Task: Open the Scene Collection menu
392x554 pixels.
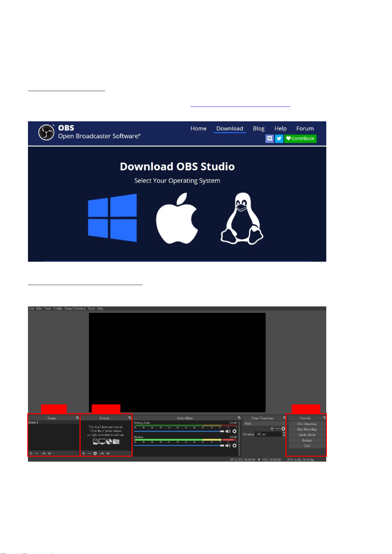Action: coord(75,309)
